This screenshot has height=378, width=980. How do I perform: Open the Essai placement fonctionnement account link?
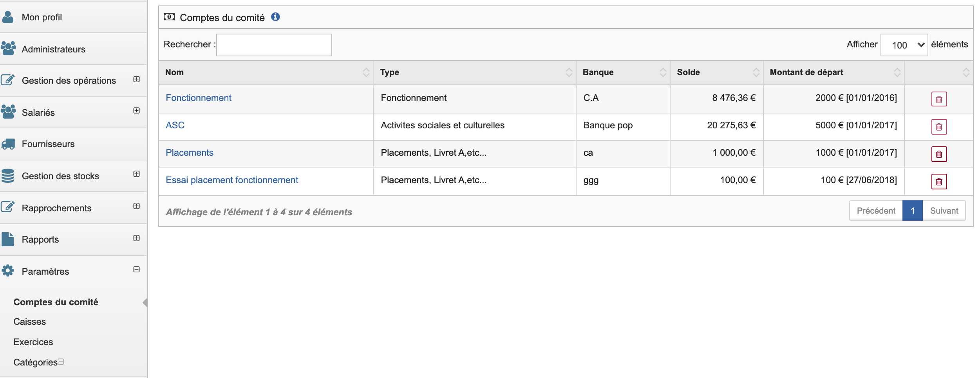[x=231, y=180]
